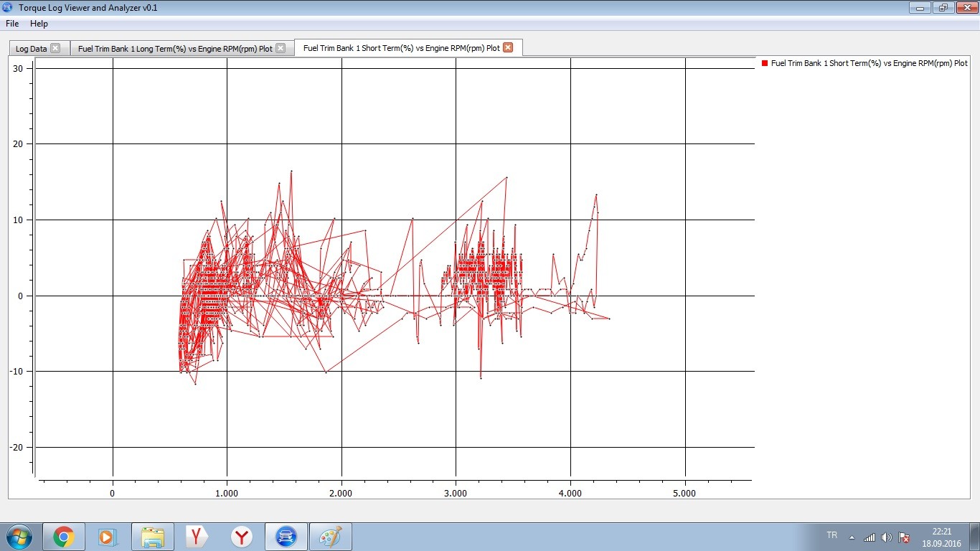Launch Google Chrome from the taskbar
The height and width of the screenshot is (551, 980).
tap(64, 537)
